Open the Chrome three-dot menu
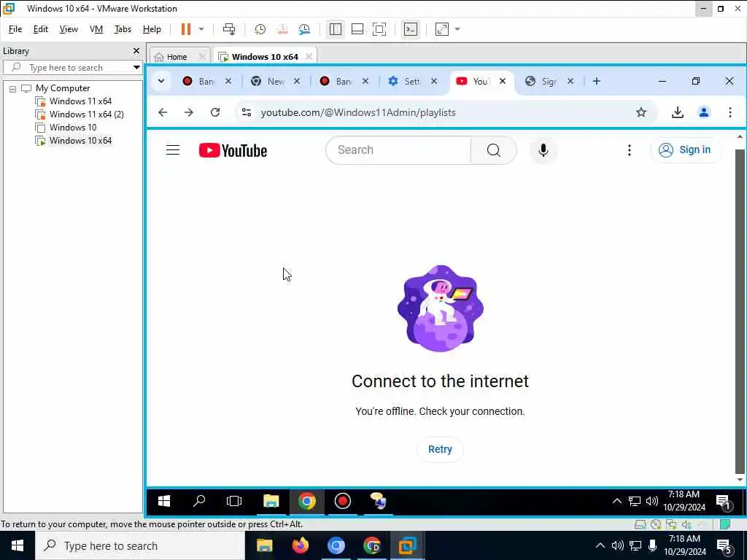This screenshot has height=560, width=747. [729, 112]
